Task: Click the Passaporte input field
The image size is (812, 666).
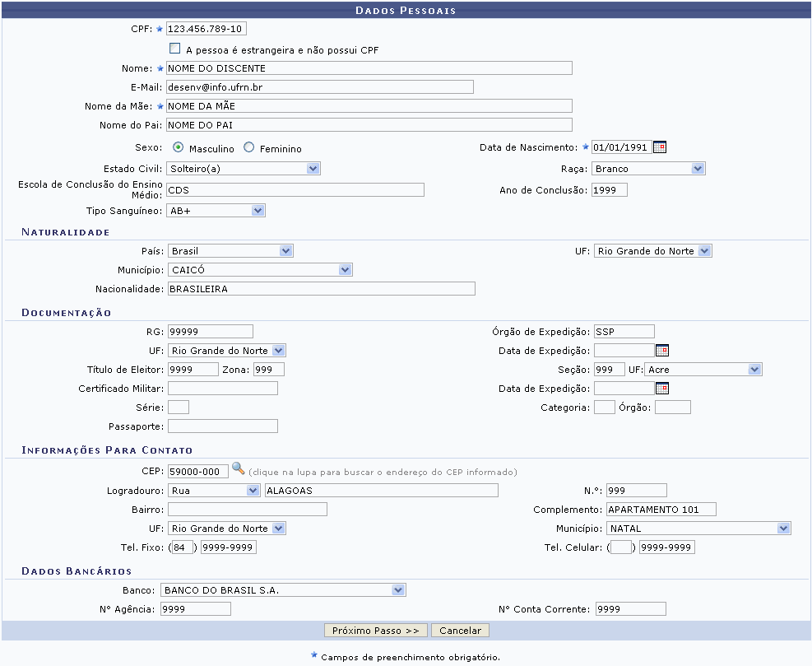Action: pyautogui.click(x=222, y=426)
